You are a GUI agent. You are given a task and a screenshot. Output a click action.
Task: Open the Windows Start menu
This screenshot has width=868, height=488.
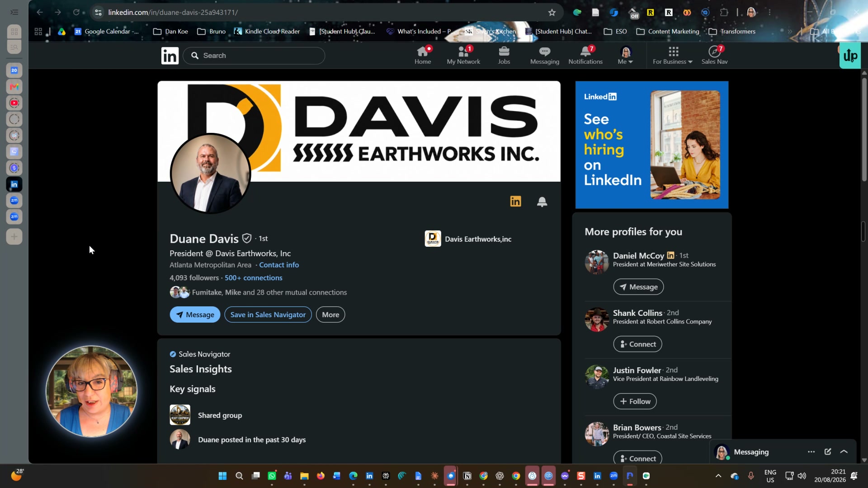[222, 476]
